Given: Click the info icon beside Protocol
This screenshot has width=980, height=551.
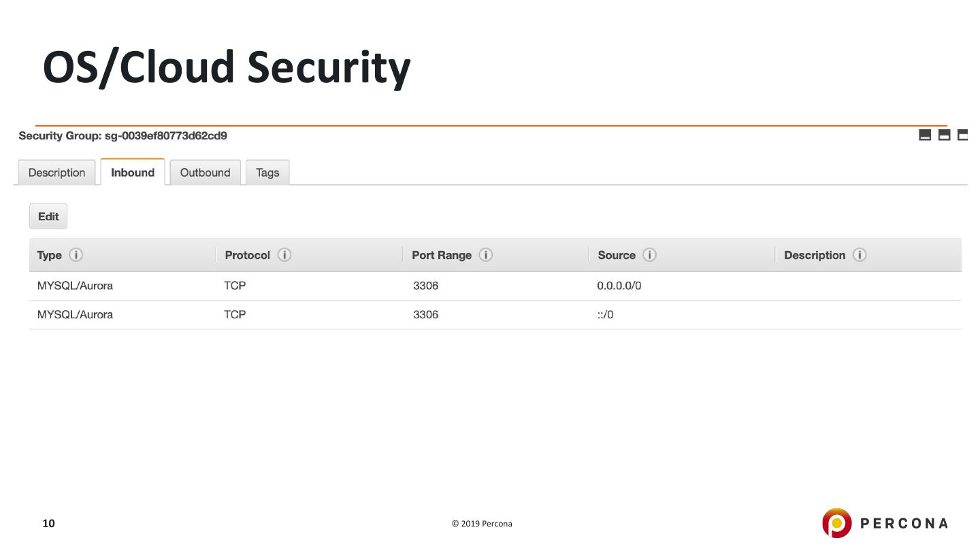Looking at the screenshot, I should click(x=284, y=255).
